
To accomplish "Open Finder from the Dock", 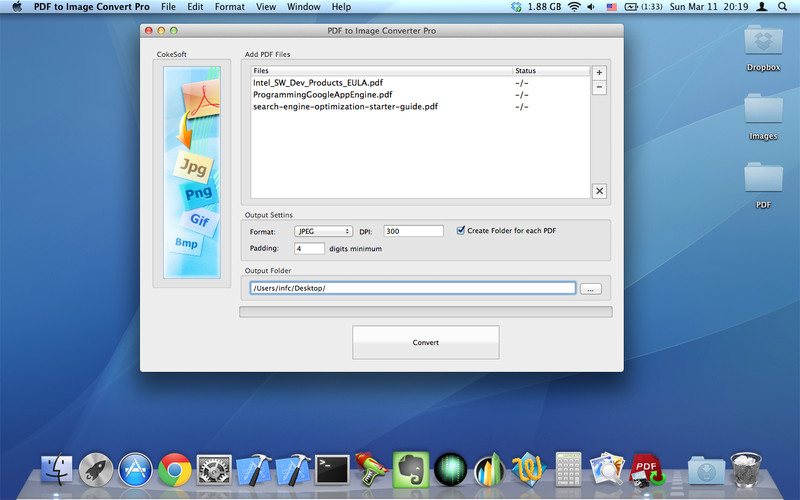I will (57, 469).
